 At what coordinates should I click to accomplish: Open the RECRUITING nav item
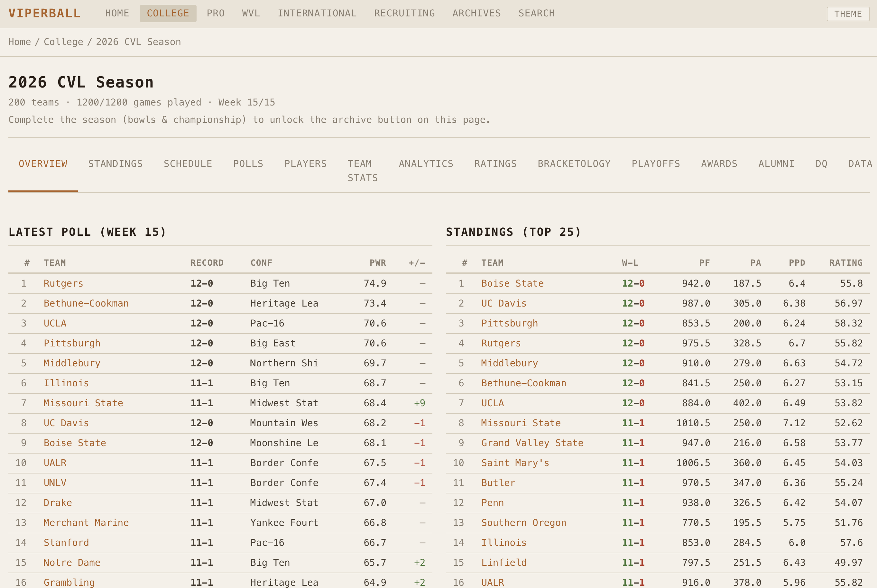[x=404, y=14]
